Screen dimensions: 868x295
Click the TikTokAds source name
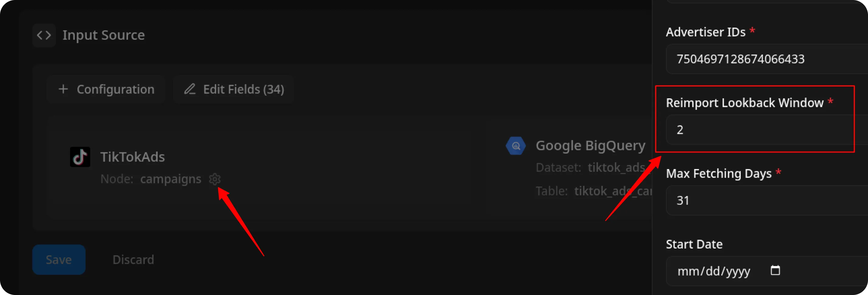[132, 157]
